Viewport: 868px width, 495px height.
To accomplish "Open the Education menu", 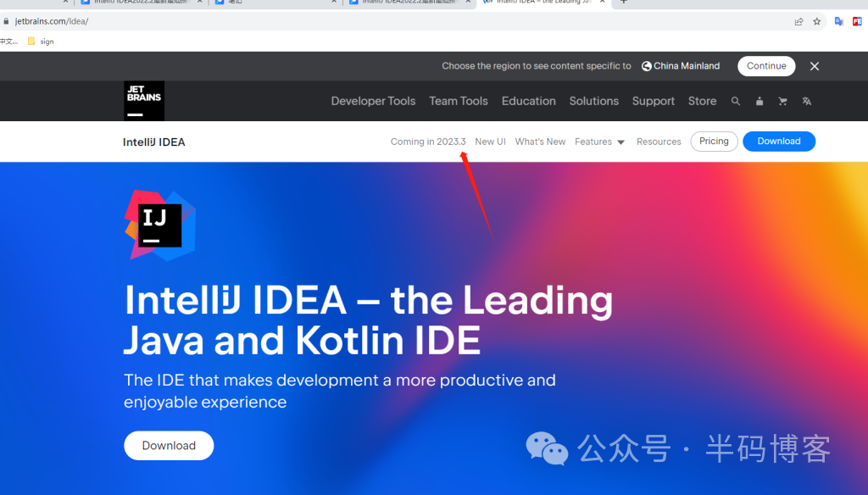I will click(x=529, y=102).
